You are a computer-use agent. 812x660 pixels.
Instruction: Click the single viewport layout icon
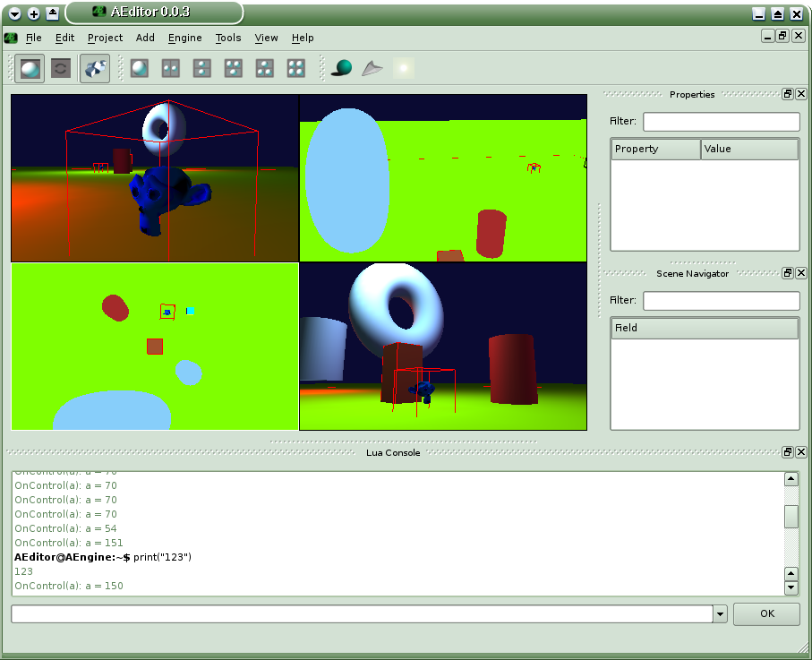coord(139,68)
